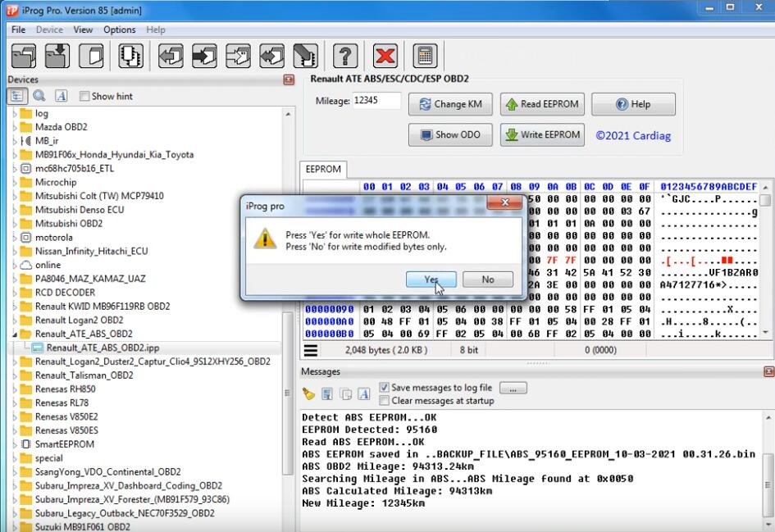Toggle Save messages to log file checkbox

[x=384, y=387]
